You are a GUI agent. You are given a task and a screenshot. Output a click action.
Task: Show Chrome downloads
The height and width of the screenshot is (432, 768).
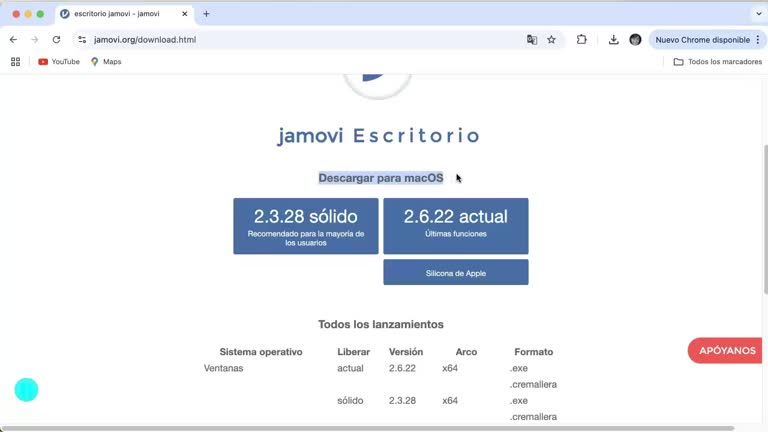[613, 40]
